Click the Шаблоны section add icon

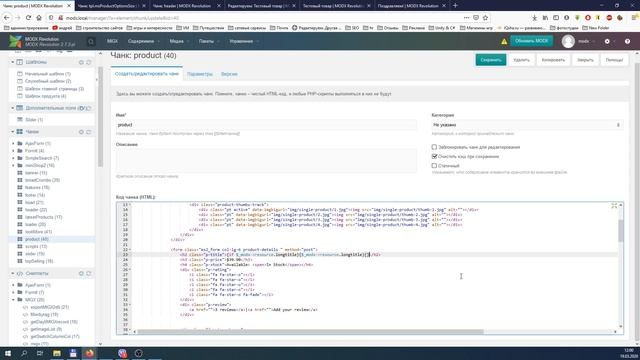point(81,62)
